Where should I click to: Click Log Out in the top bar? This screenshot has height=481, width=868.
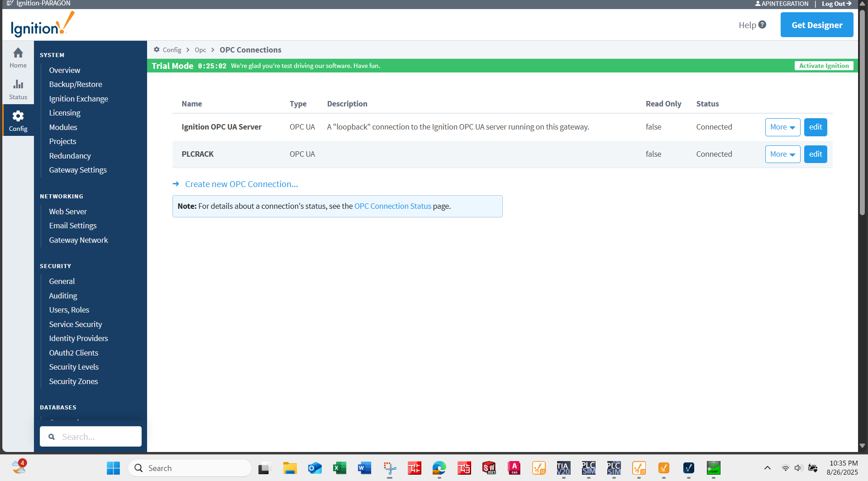837,4
